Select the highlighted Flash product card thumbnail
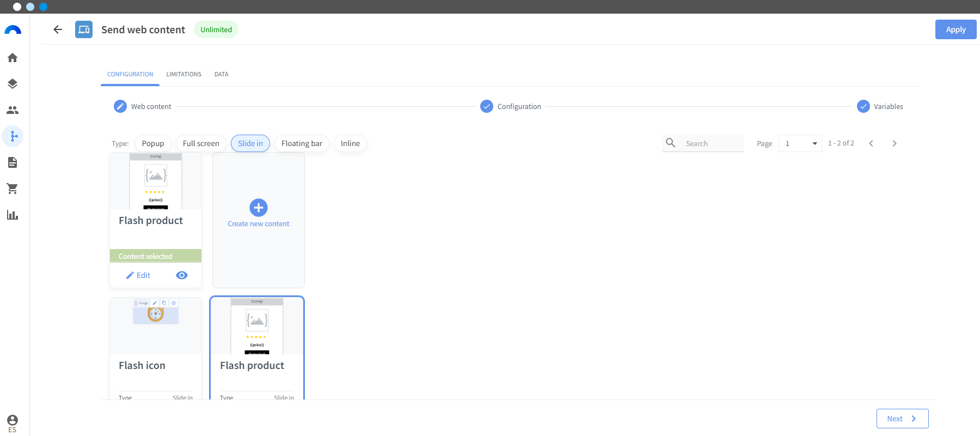Viewport: 980px width, 436px height. 257,326
